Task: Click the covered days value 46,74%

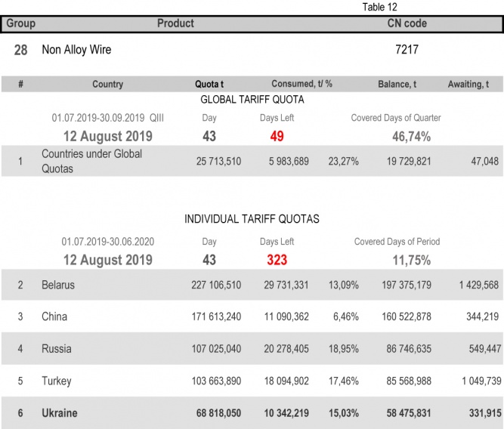Action: click(x=411, y=137)
